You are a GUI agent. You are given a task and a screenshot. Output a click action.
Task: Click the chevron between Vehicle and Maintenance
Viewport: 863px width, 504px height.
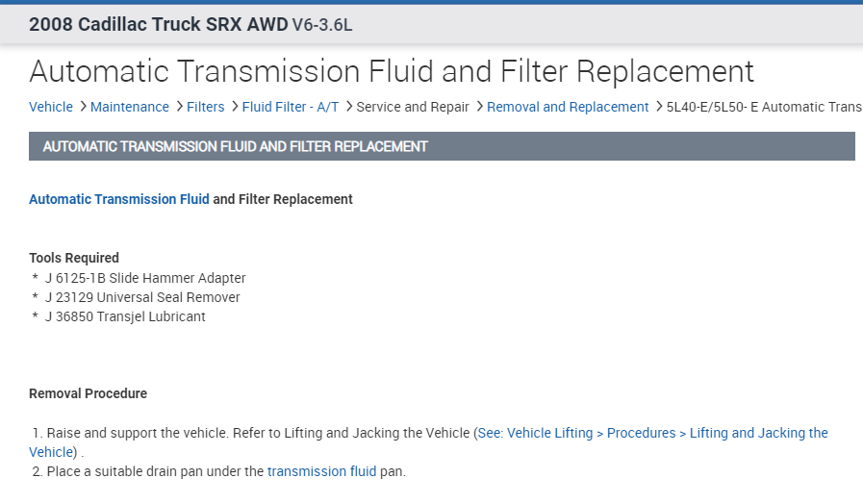point(82,107)
